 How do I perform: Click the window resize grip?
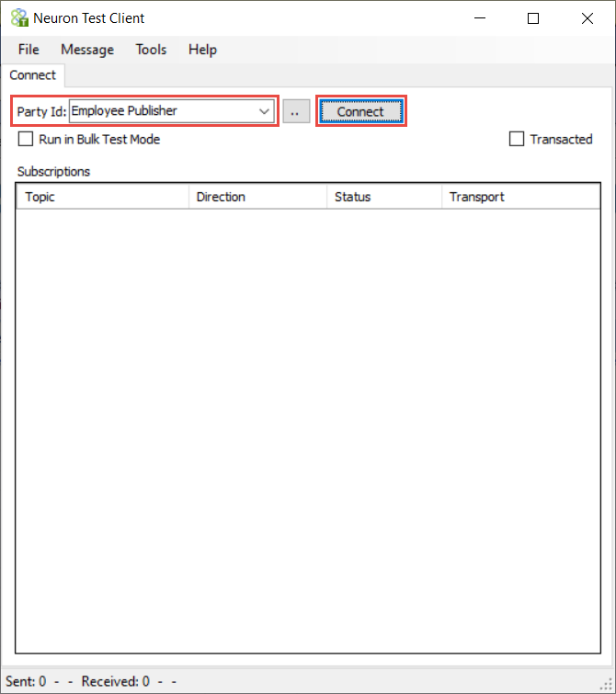(x=606, y=684)
